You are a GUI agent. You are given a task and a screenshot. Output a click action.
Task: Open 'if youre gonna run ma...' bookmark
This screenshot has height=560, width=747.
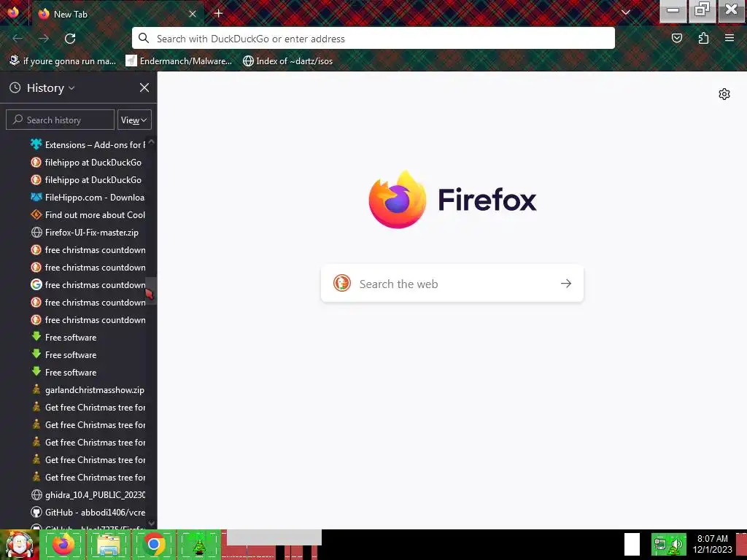[63, 61]
